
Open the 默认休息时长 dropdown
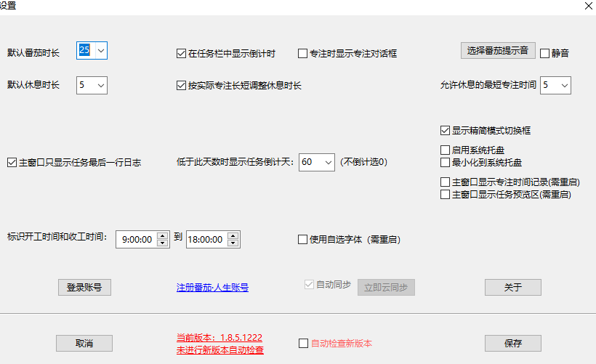101,85
